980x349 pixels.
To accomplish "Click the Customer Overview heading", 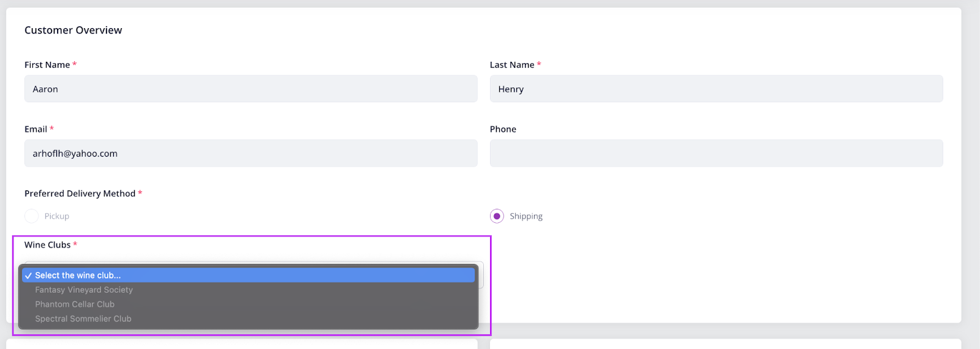I will [x=73, y=30].
